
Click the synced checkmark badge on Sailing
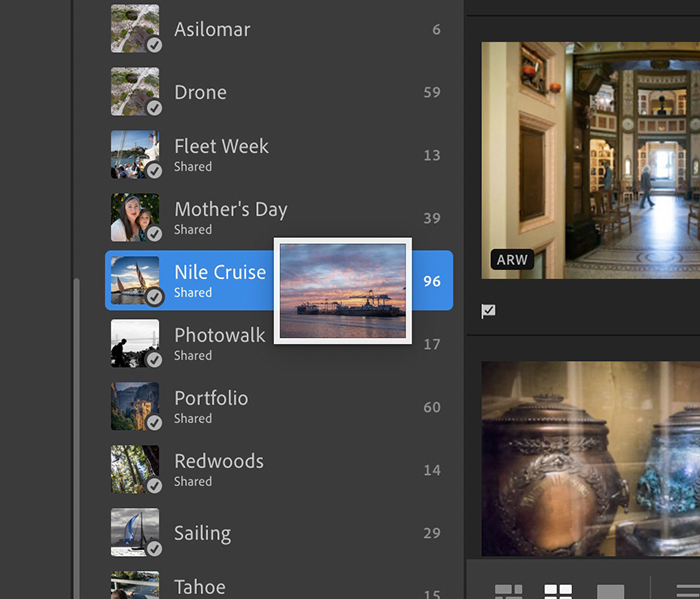coord(154,549)
